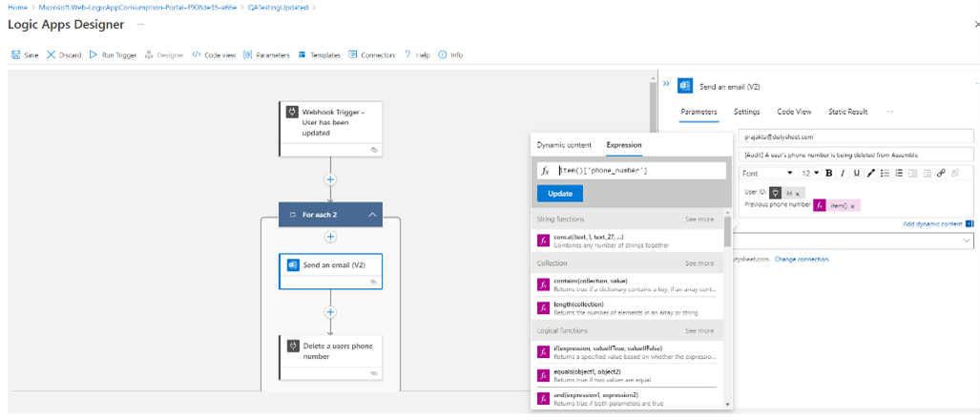The height and width of the screenshot is (420, 980).
Task: Click the blue Update button
Action: (x=559, y=194)
